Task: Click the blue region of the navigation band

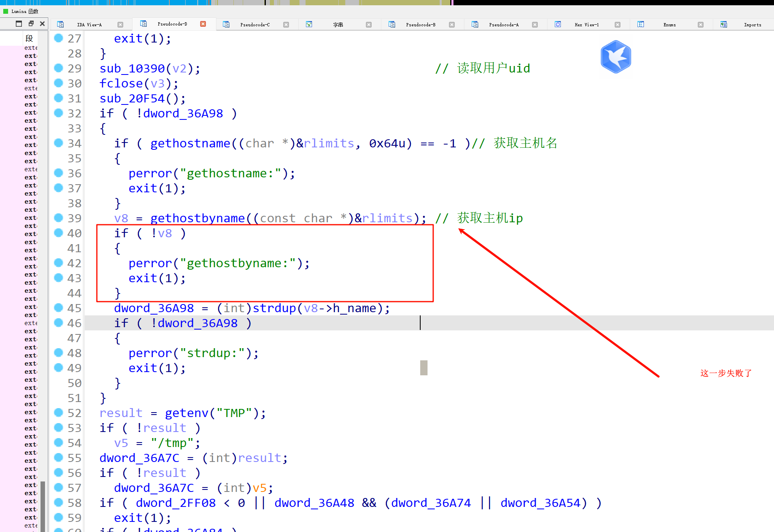Action: coord(105,2)
